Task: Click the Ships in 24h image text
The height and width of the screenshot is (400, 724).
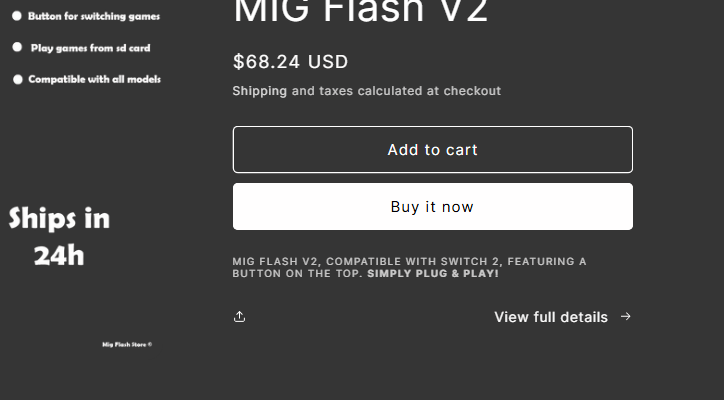Action: (59, 219)
